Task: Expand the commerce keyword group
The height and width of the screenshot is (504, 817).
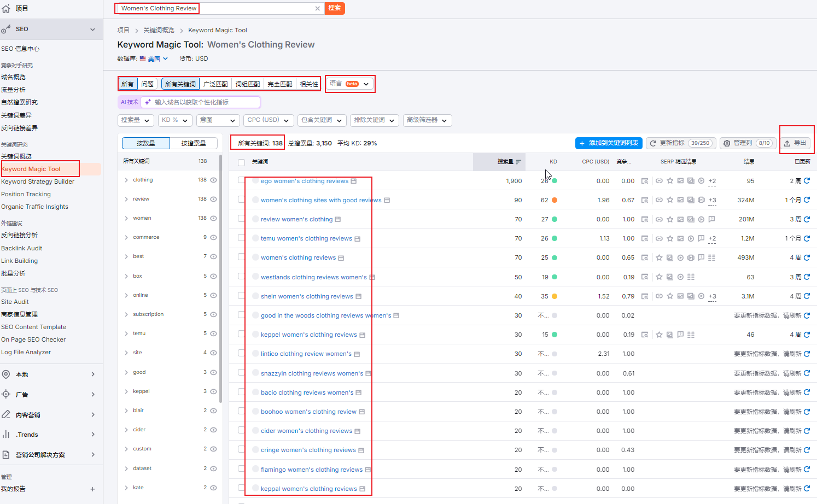Action: (x=126, y=237)
